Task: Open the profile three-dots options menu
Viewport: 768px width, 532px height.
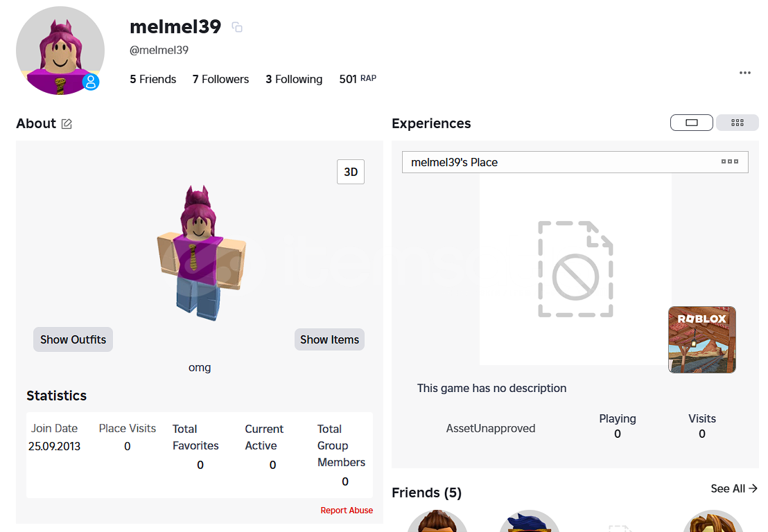Action: coord(745,73)
